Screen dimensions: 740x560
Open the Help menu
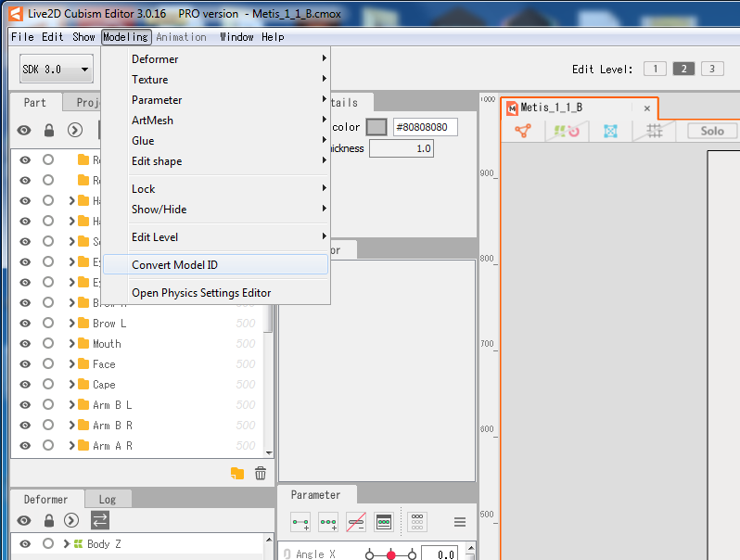[273, 37]
